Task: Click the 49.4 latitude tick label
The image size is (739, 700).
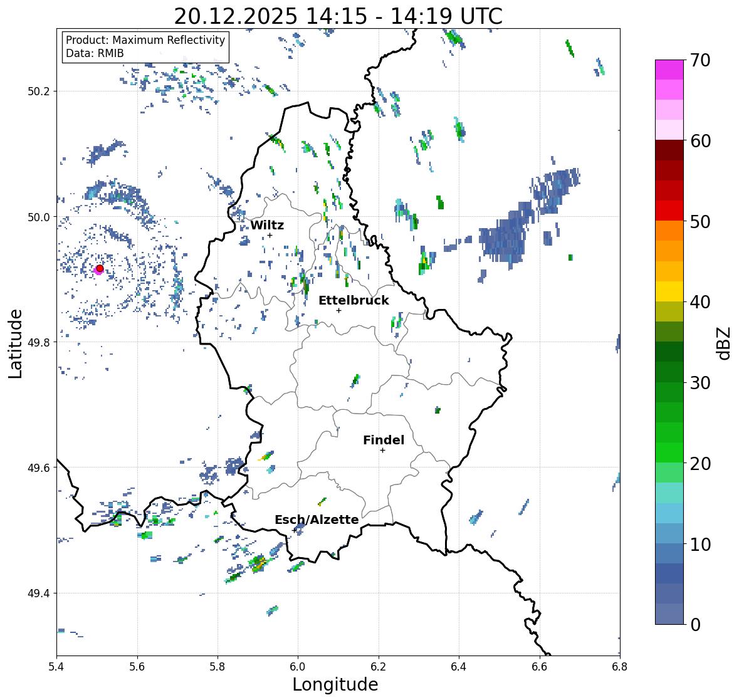Action: tap(39, 593)
